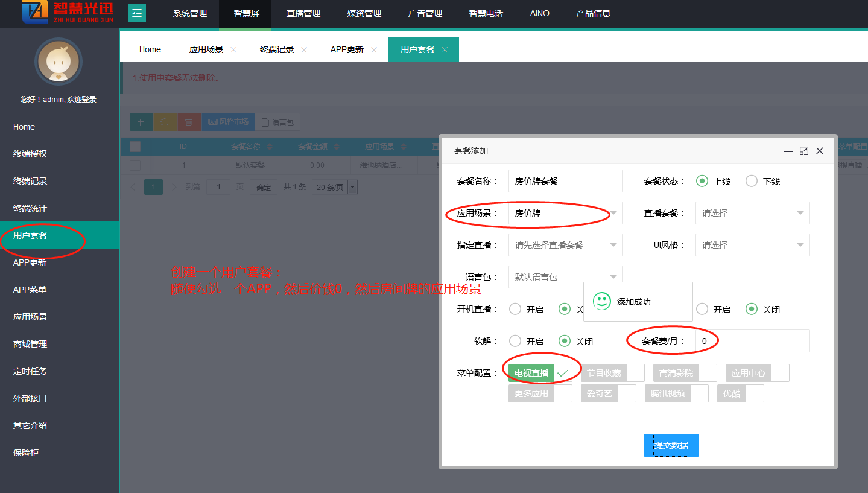Image resolution: width=868 pixels, height=493 pixels.
Task: Select the 下线 status radio button
Action: coord(752,181)
